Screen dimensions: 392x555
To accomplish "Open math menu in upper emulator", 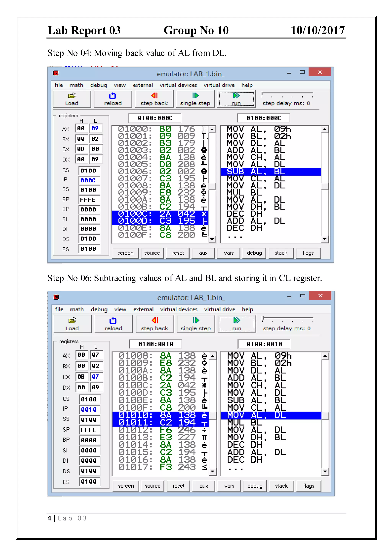I will (76, 85).
